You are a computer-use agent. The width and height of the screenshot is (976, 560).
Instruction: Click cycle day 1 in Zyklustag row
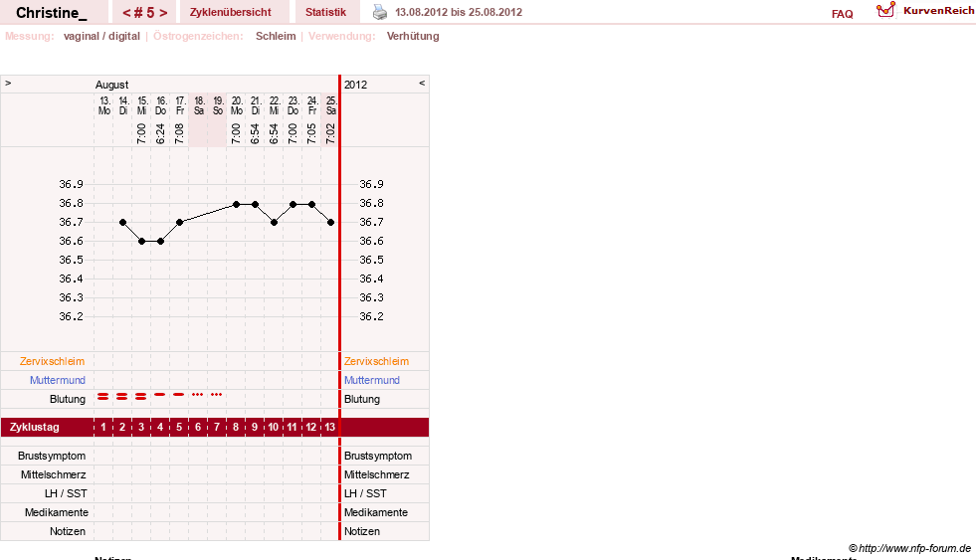[103, 428]
